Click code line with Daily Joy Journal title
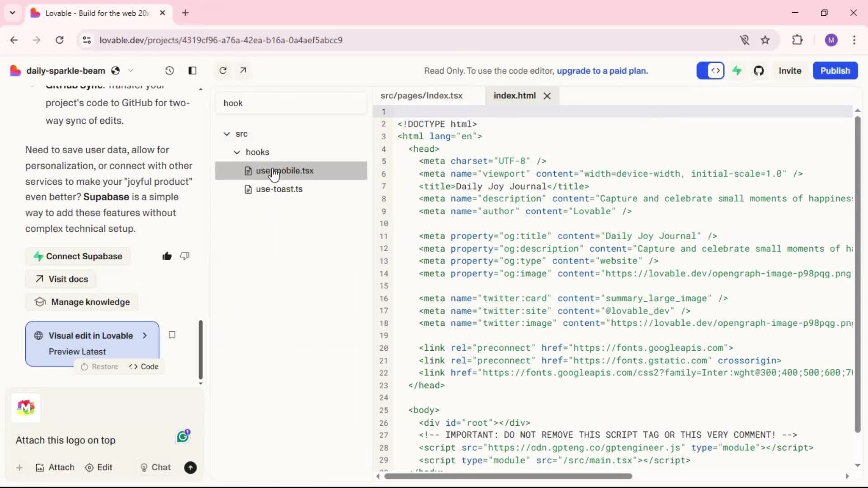 504,186
